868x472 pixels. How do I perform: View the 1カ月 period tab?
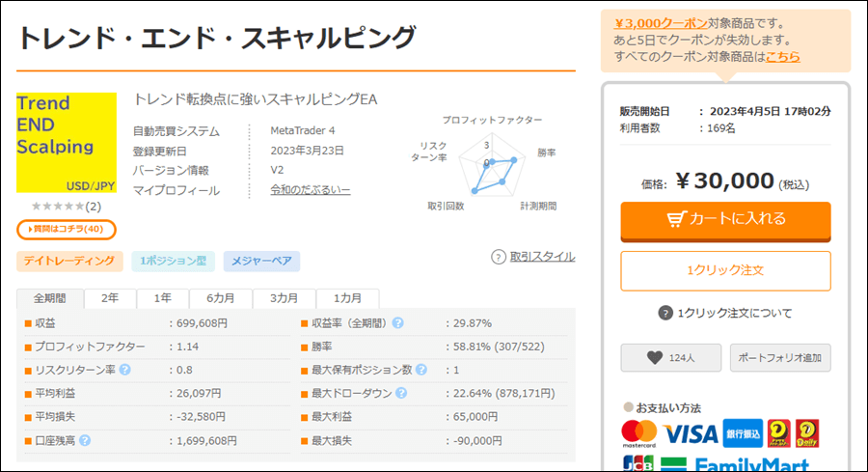347,298
